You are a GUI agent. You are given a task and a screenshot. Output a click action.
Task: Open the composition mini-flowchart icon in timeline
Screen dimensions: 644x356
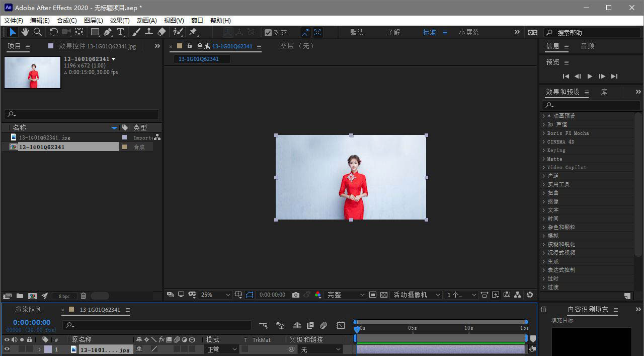coord(263,326)
